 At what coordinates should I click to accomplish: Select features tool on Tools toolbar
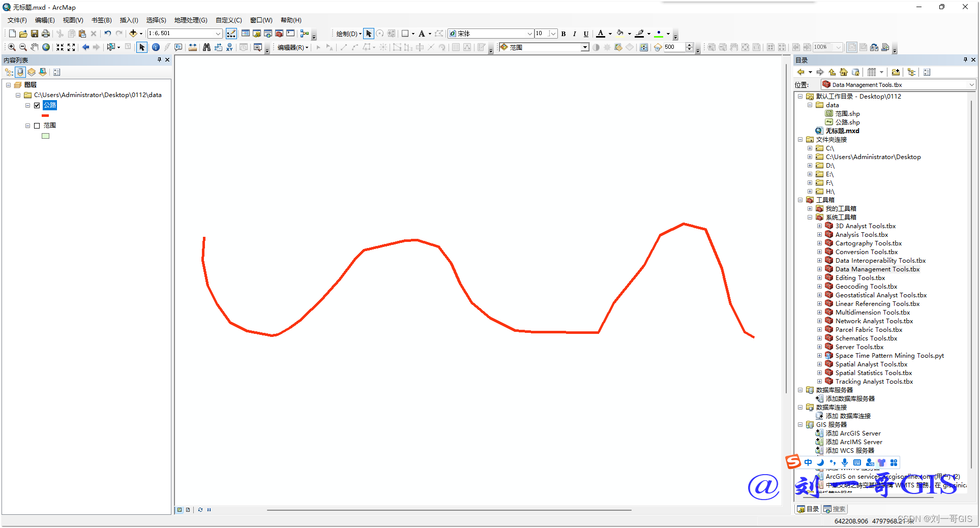[110, 47]
